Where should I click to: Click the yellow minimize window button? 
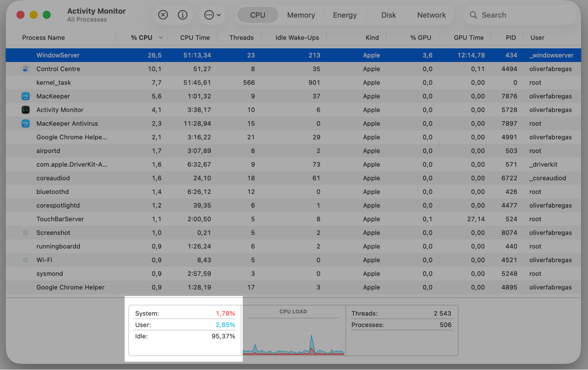coord(34,15)
